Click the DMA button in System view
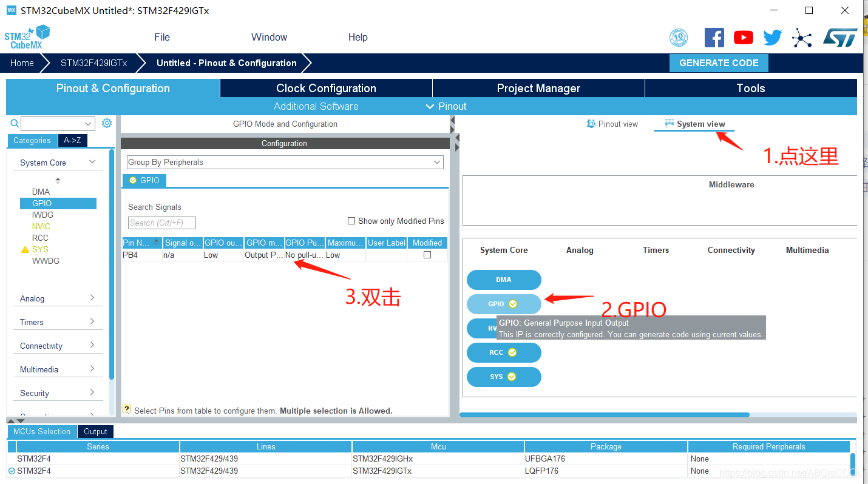Screen dimensions: 868x484 point(504,280)
